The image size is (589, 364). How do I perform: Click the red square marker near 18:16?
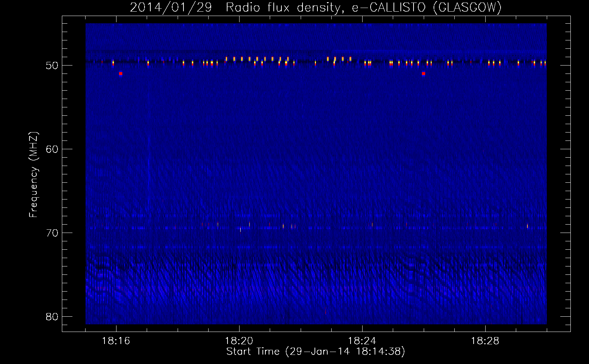pyautogui.click(x=120, y=74)
